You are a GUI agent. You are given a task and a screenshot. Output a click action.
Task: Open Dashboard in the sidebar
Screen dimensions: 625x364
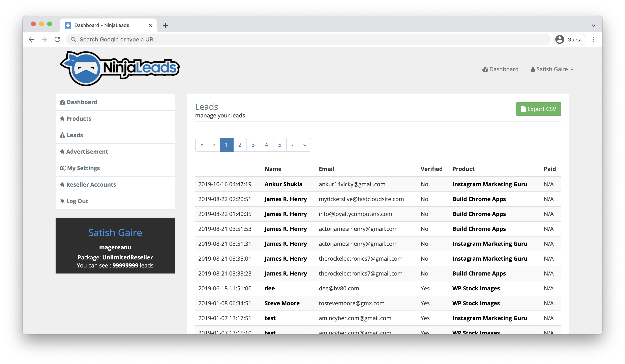[115, 102]
